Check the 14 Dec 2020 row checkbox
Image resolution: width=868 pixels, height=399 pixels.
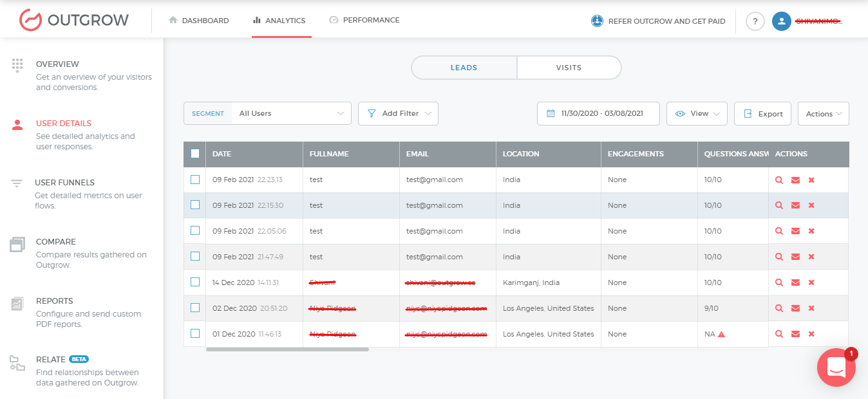(195, 282)
